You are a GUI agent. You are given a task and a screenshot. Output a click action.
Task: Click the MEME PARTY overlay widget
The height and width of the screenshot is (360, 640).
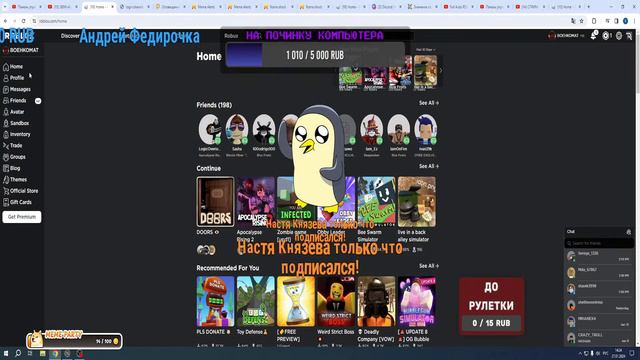pos(74,339)
